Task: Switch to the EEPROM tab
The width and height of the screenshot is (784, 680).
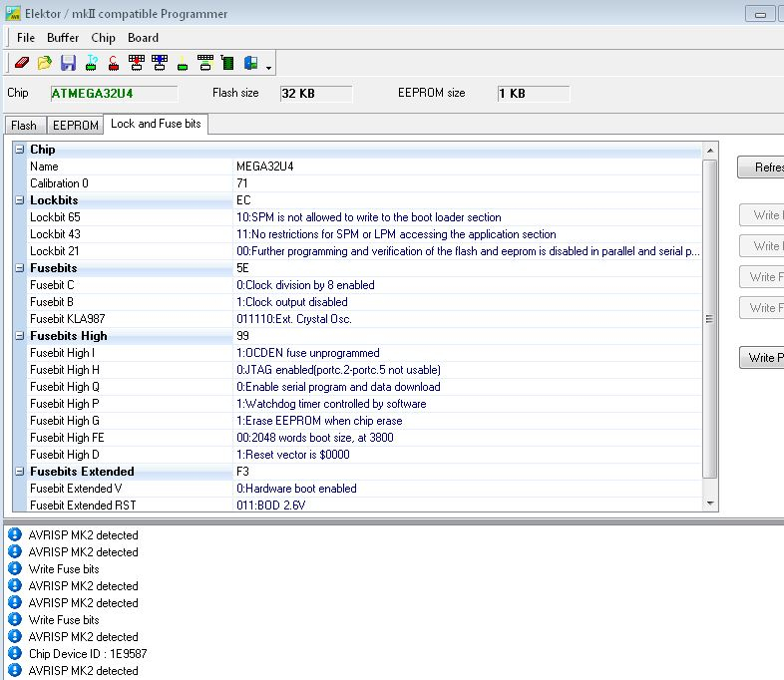Action: [x=75, y=126]
